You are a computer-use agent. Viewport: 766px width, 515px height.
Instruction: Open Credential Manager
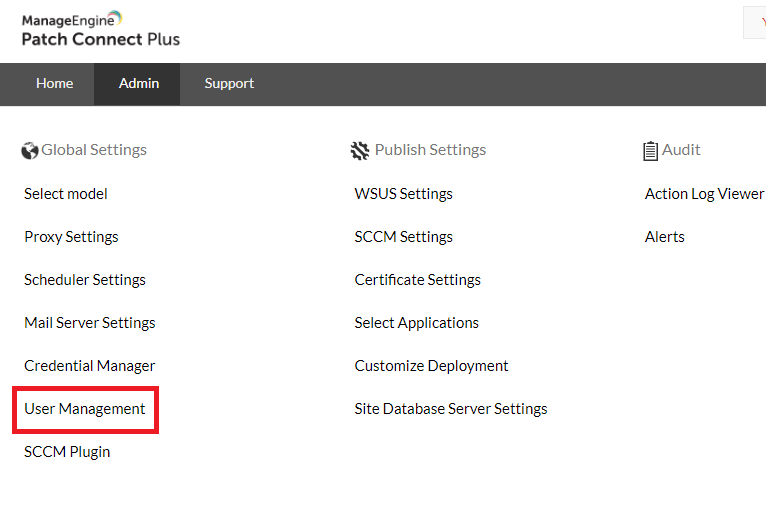tap(90, 366)
